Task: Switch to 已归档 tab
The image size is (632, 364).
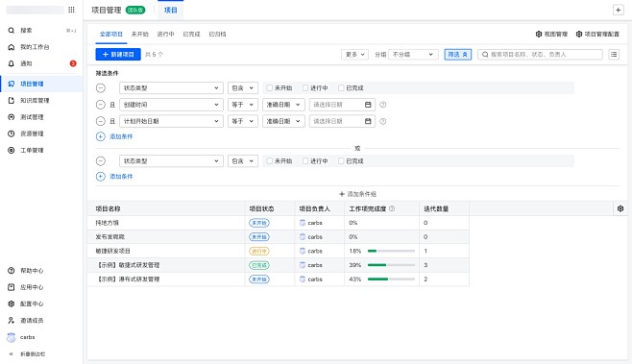Action: coord(217,35)
